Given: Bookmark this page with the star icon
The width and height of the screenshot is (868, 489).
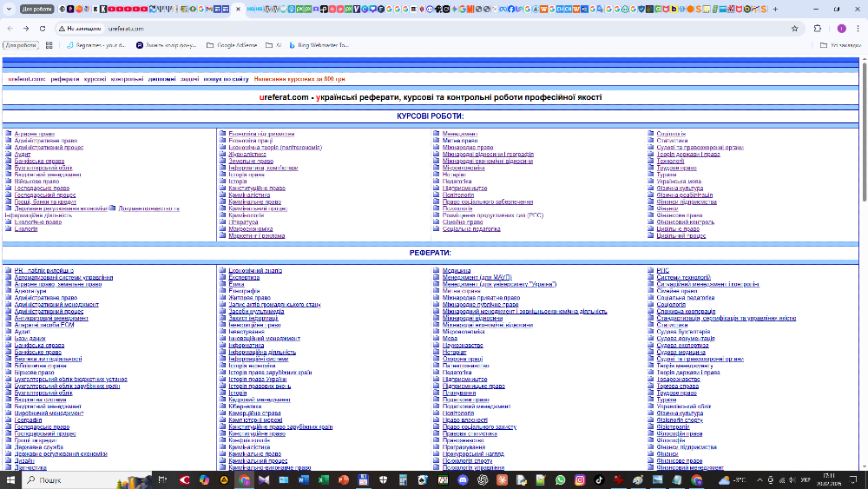Looking at the screenshot, I should (794, 29).
